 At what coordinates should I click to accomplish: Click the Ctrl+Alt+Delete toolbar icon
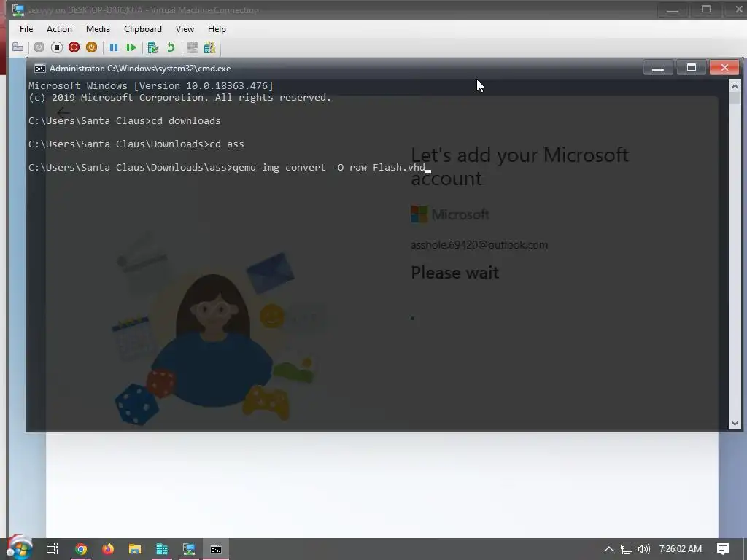click(18, 47)
